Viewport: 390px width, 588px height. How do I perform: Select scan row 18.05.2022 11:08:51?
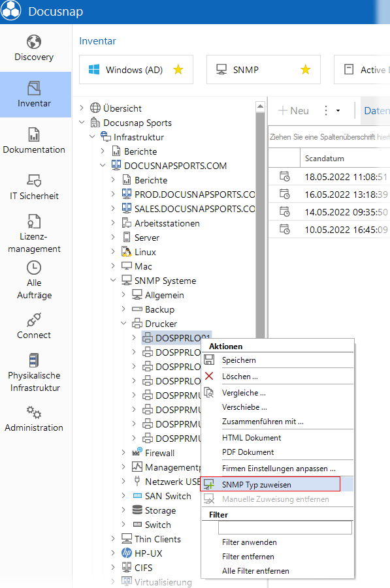pos(329,177)
